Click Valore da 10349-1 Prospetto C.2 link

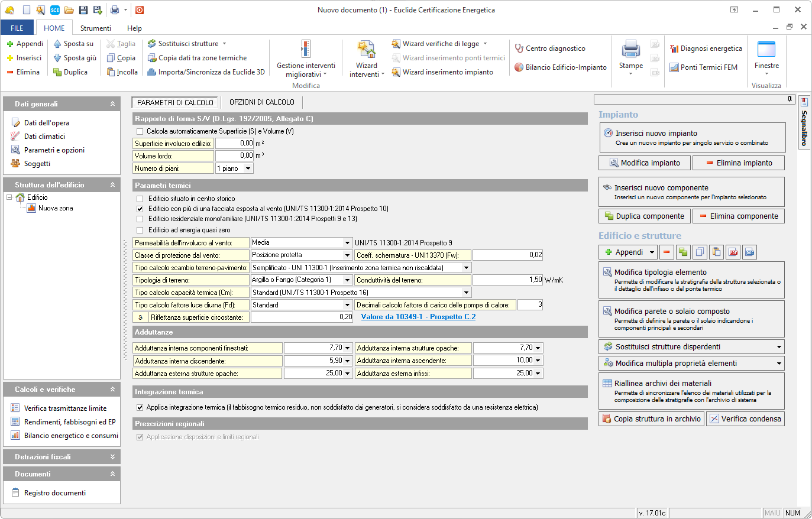click(418, 317)
